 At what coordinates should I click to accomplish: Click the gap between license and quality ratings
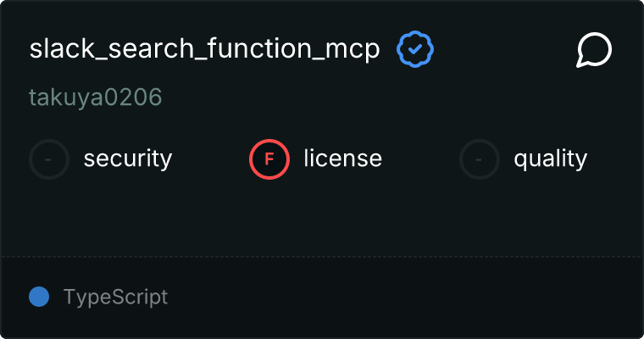pos(421,158)
